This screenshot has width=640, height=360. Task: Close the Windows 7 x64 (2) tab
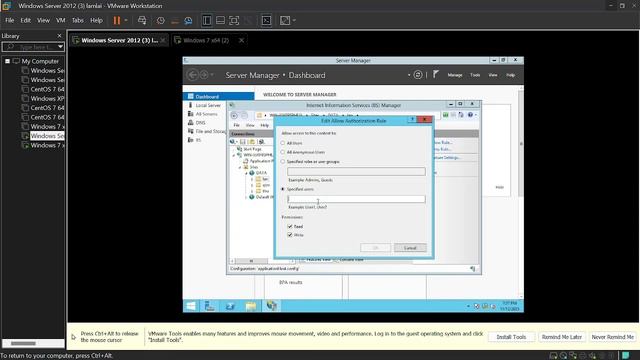point(242,40)
